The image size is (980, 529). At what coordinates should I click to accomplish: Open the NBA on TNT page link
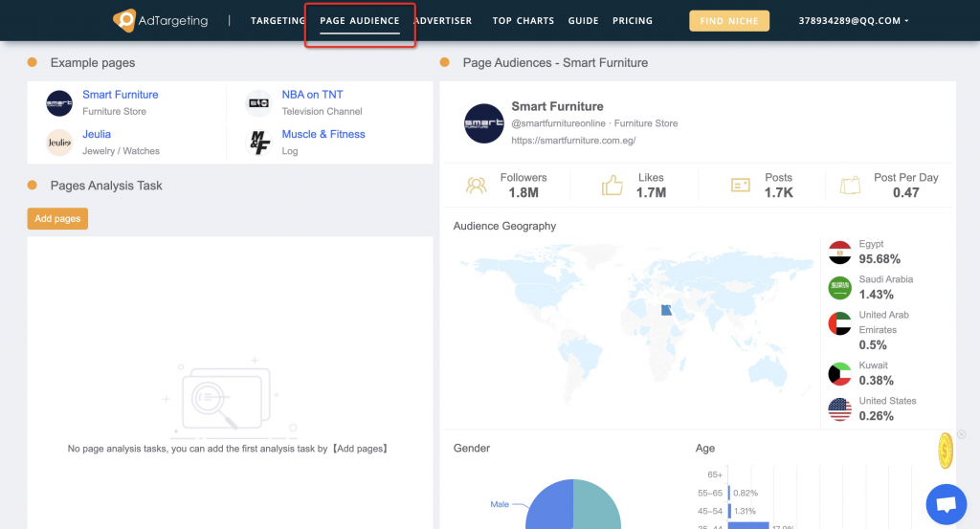[x=312, y=95]
